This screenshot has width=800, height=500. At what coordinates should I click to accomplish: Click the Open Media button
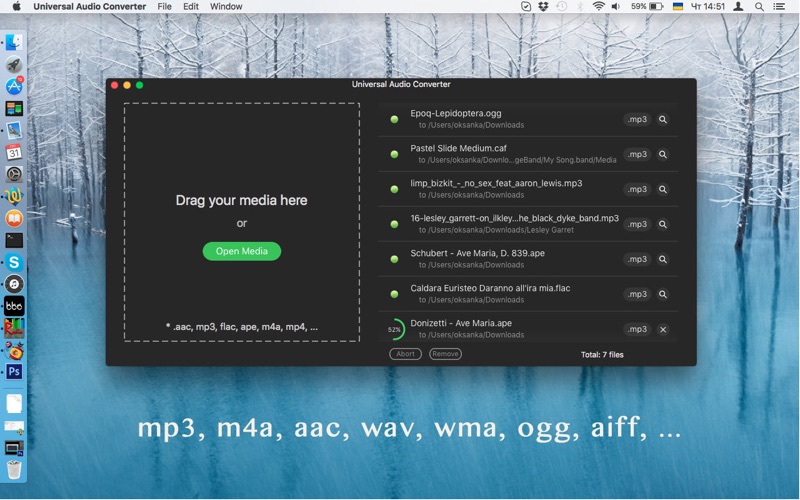[x=241, y=251]
